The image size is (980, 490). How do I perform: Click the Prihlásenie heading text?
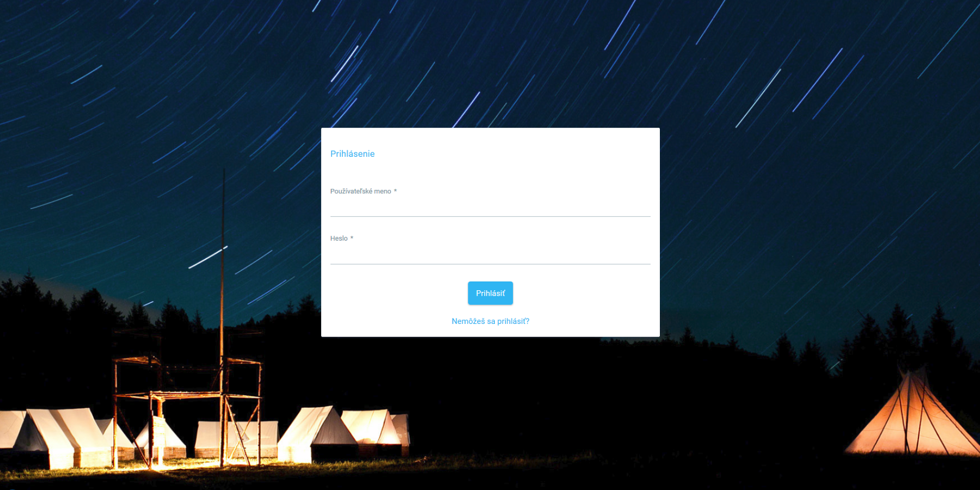(x=352, y=154)
